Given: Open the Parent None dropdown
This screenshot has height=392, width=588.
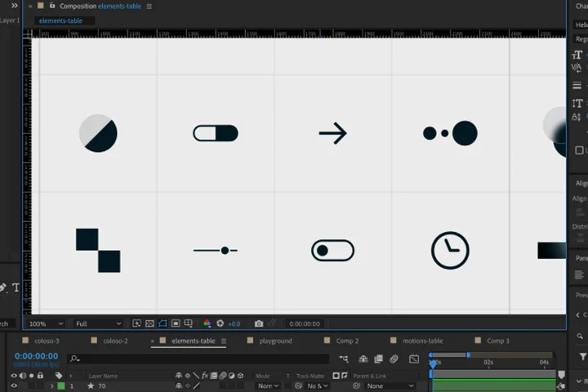Looking at the screenshot, I should click(x=390, y=386).
